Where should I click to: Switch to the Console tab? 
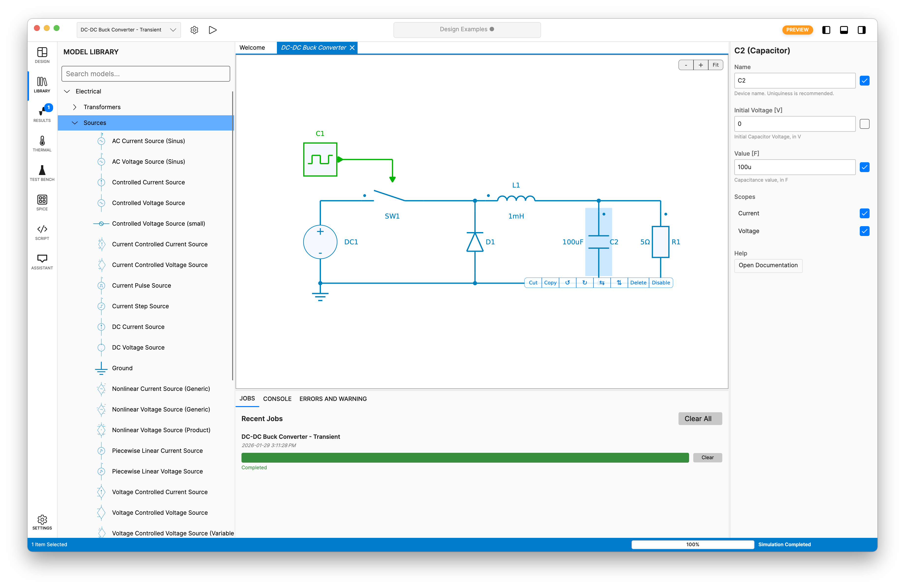point(277,399)
